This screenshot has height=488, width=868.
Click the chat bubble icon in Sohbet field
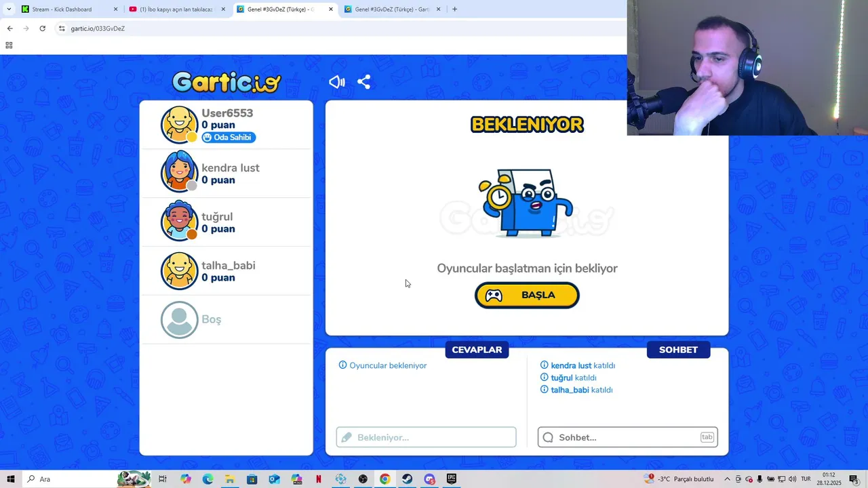tap(548, 437)
